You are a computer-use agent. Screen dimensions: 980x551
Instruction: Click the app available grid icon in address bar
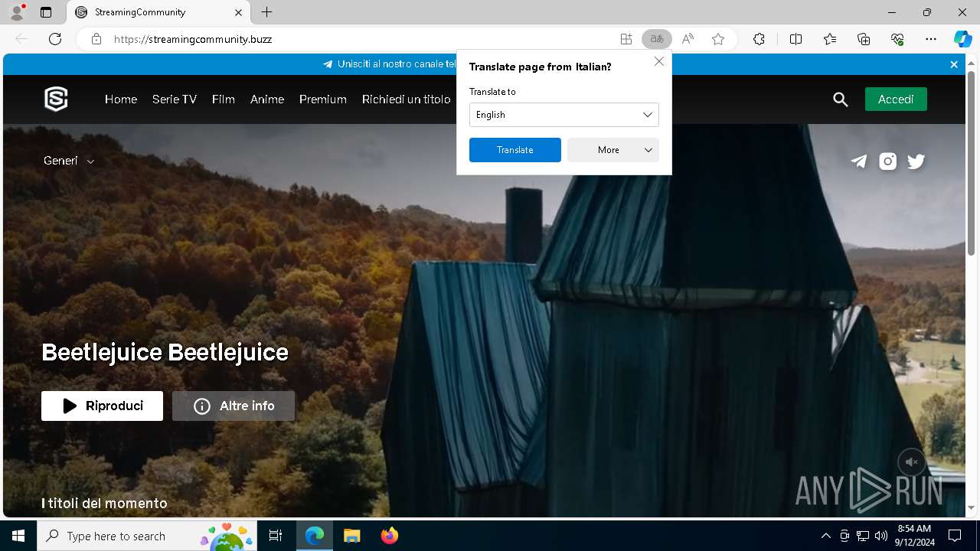pos(626,39)
